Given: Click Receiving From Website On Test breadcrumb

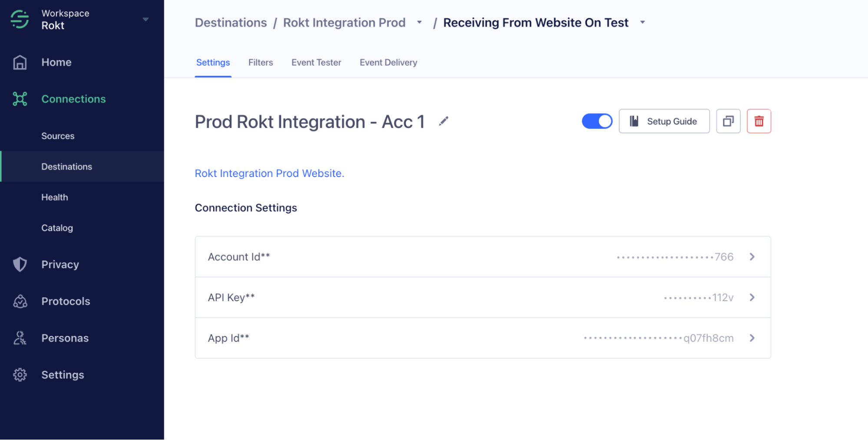Looking at the screenshot, I should [x=536, y=23].
